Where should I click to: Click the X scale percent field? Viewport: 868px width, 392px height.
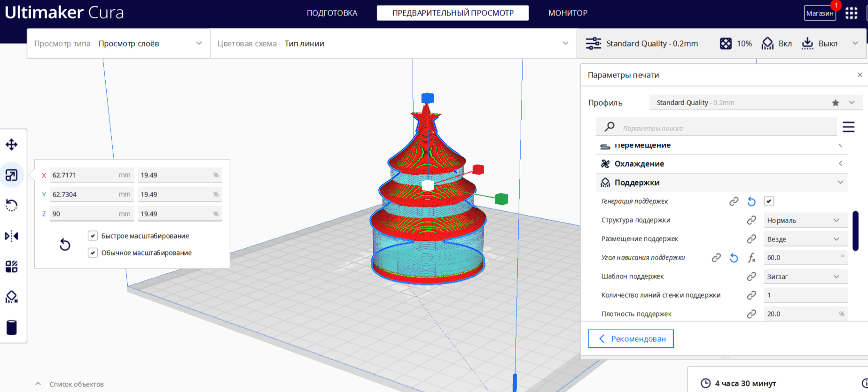(x=180, y=175)
